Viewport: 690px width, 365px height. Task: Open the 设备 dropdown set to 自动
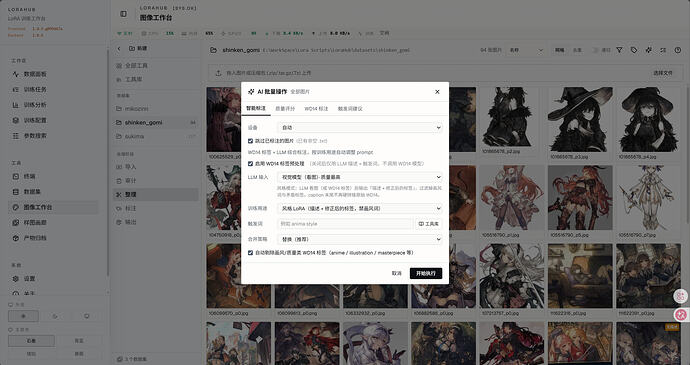360,127
